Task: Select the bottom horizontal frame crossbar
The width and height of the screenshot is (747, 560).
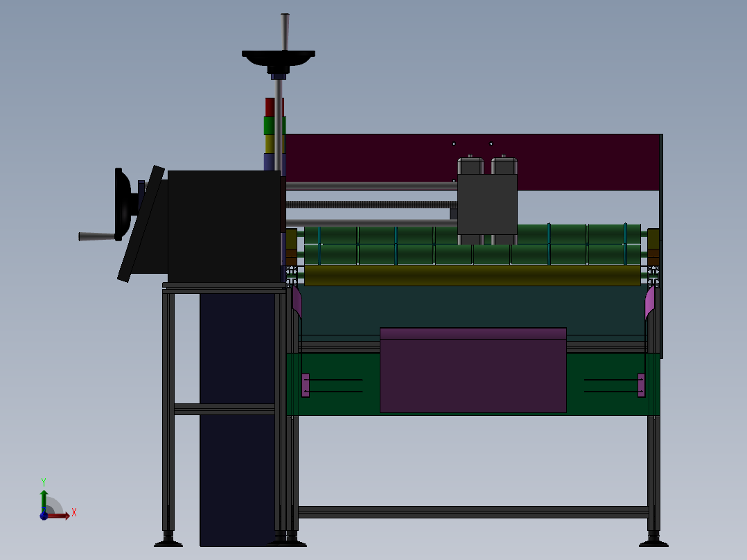Action: coord(473,512)
